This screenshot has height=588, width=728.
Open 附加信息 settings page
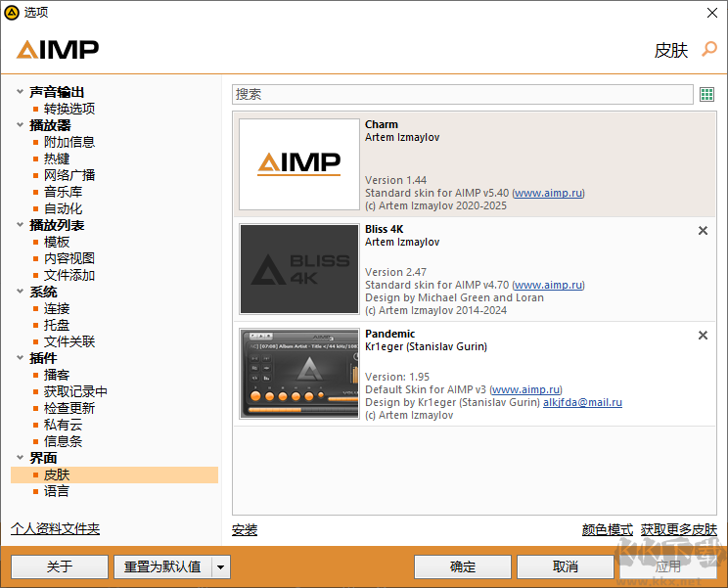[x=69, y=142]
